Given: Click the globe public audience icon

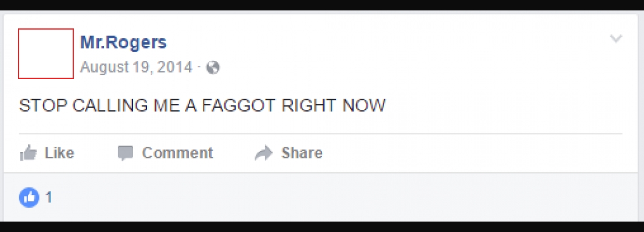Looking at the screenshot, I should [x=213, y=67].
